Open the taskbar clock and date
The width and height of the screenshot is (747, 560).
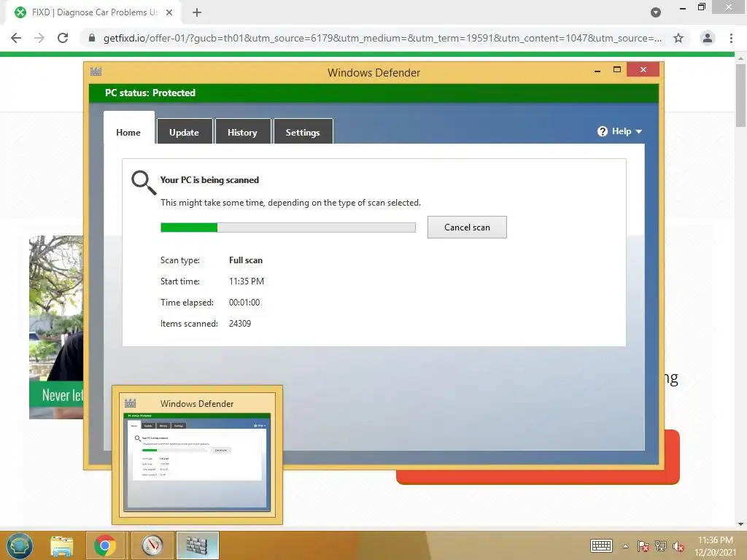pos(715,545)
